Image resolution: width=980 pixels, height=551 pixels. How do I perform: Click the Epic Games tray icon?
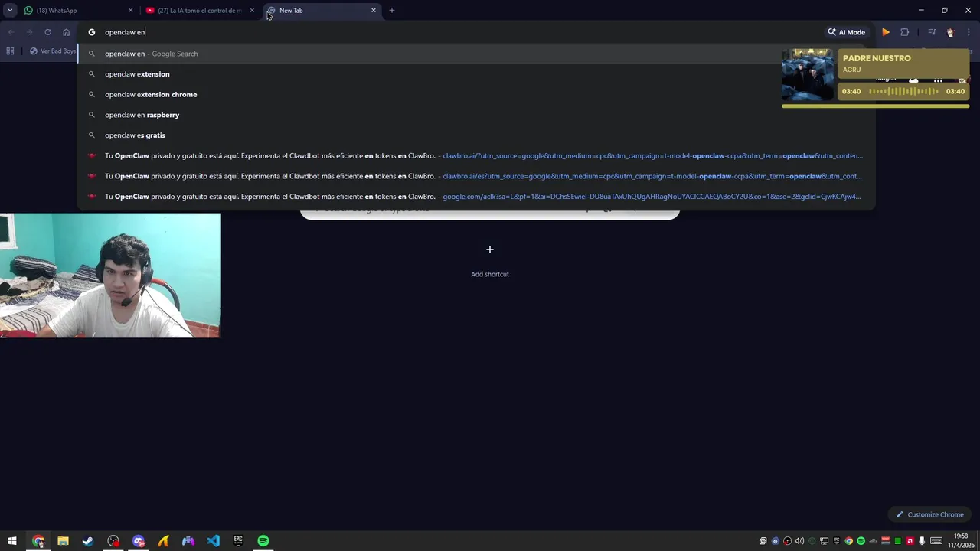click(x=836, y=541)
